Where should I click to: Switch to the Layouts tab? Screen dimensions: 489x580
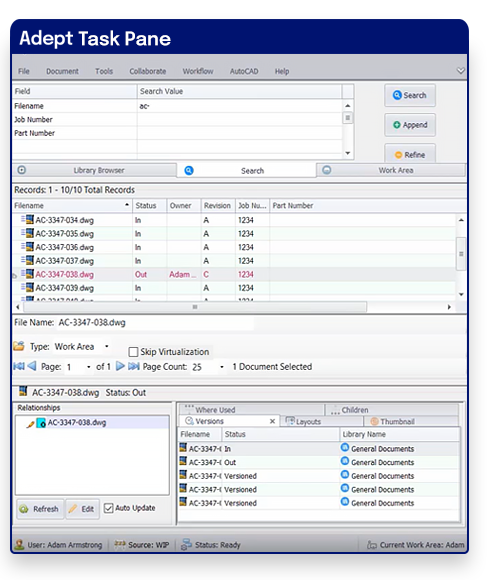pos(322,421)
